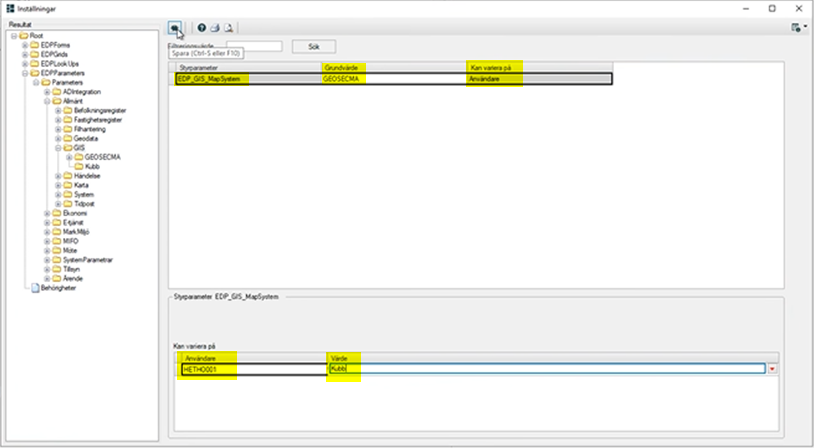Click the Sök button
The width and height of the screenshot is (814, 448).
click(x=313, y=46)
